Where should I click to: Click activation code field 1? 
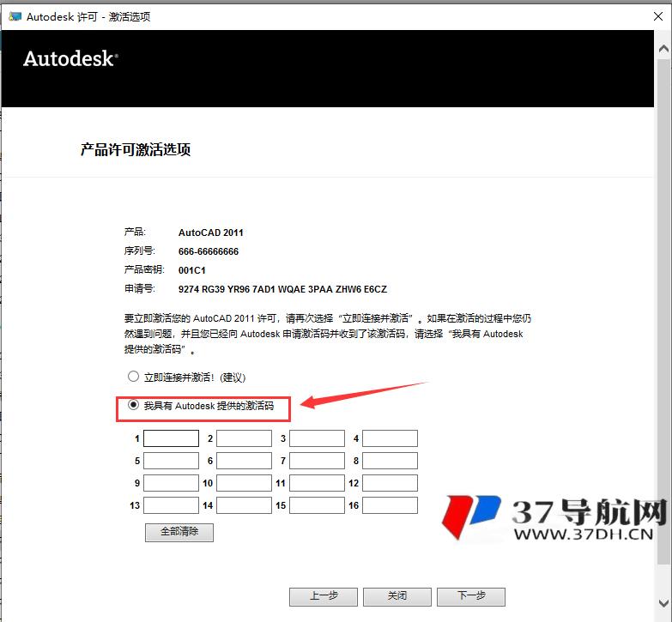[x=171, y=438]
